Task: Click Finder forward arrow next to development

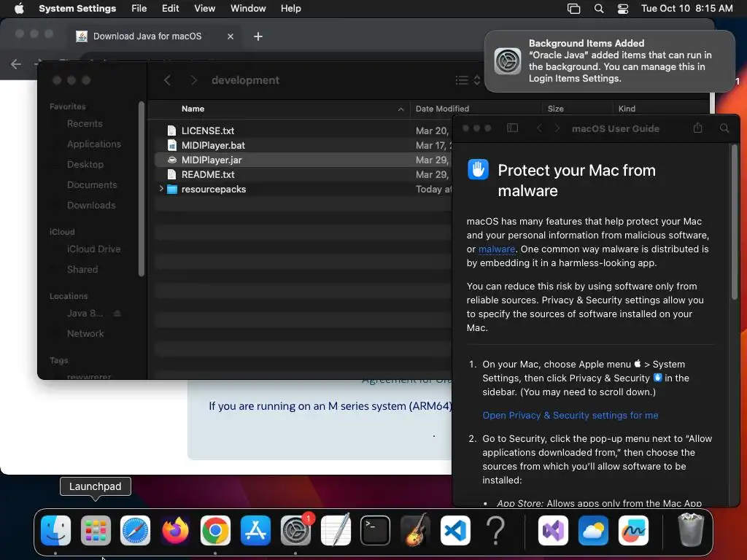Action: pos(193,80)
